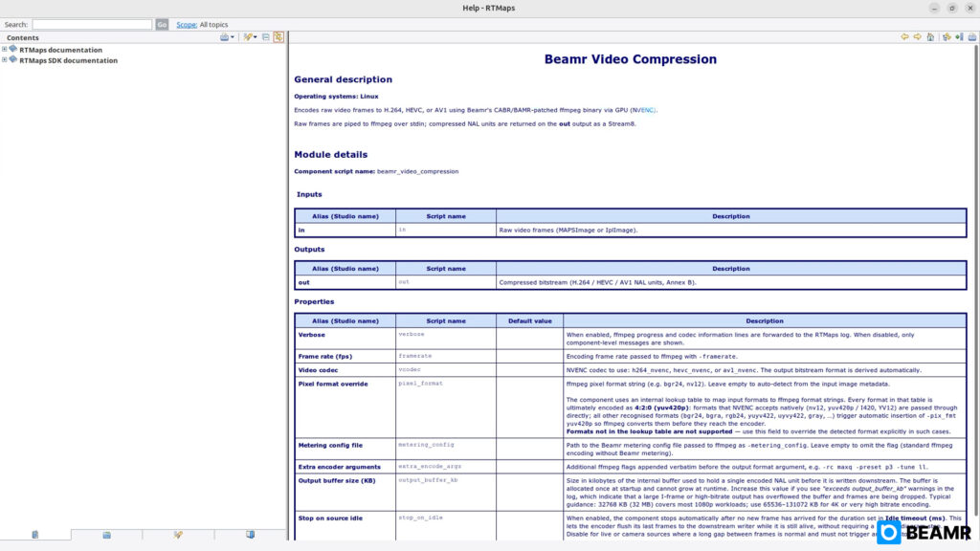
Task: Go back to the previous help page
Action: click(904, 37)
